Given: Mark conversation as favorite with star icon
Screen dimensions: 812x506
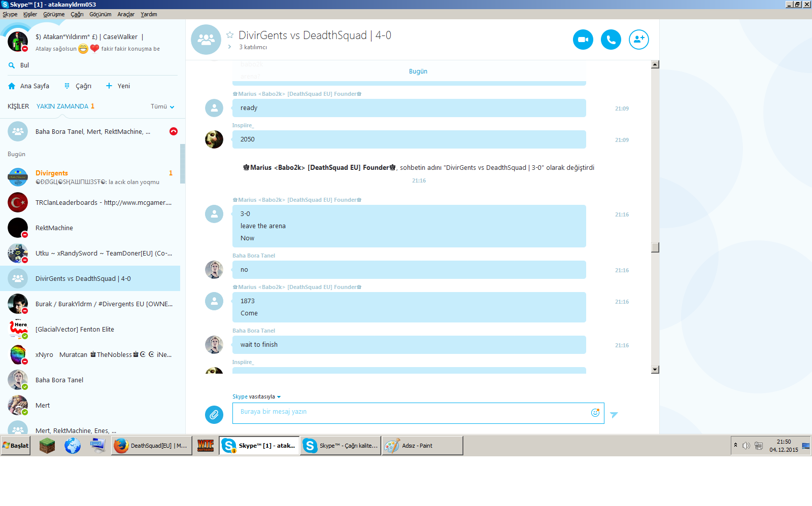Looking at the screenshot, I should (x=230, y=35).
